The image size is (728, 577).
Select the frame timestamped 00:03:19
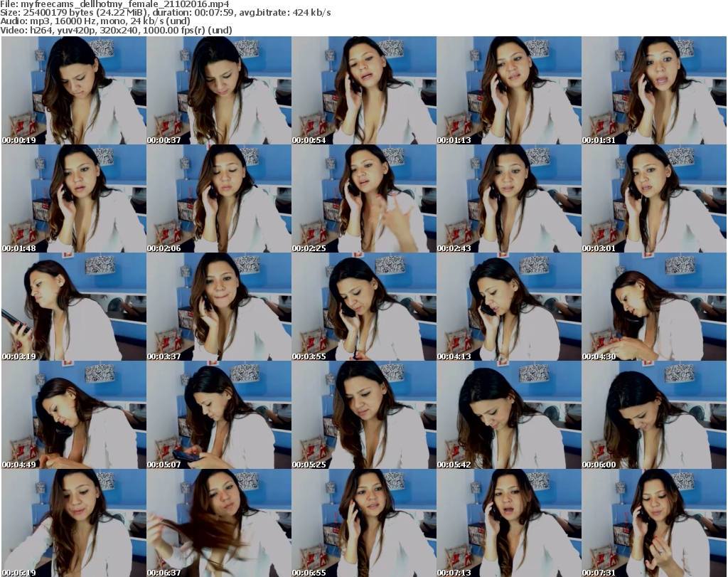point(73,307)
